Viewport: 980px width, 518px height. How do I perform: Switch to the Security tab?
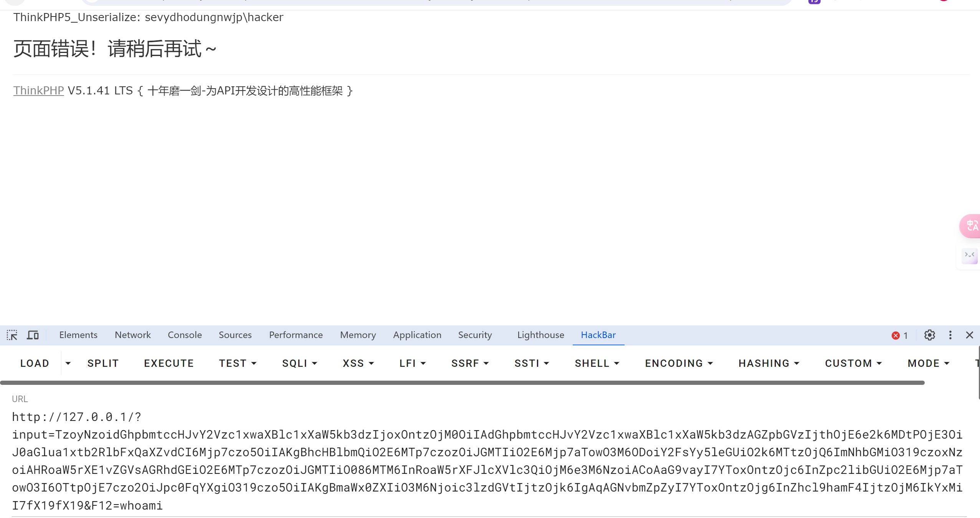475,335
